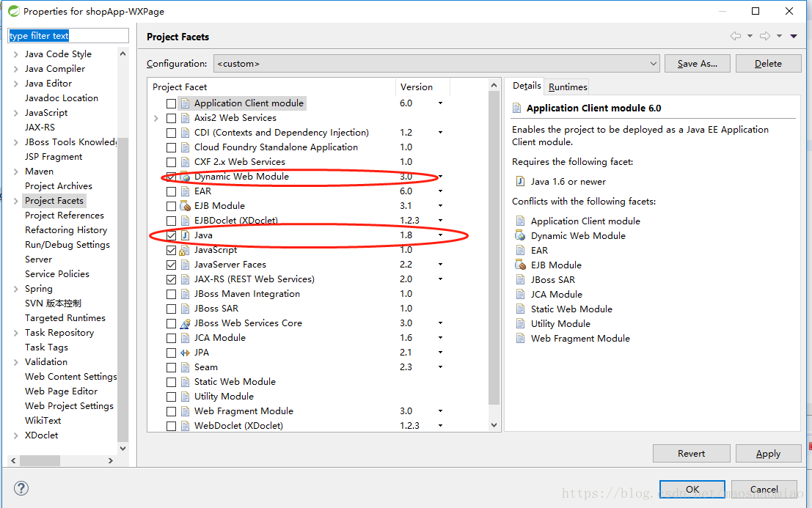The height and width of the screenshot is (508, 812).
Task: Open the Configuration custom dropdown
Action: coord(436,64)
